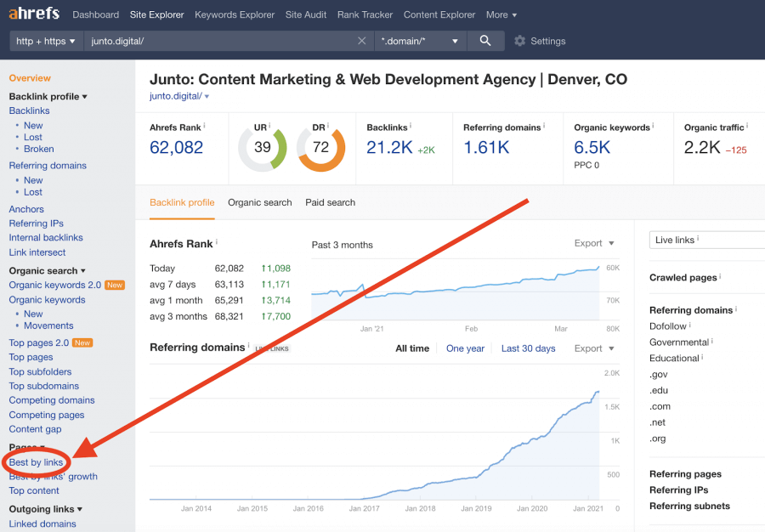This screenshot has width=765, height=532.
Task: Click the DR 72 donut gauge
Action: click(320, 148)
